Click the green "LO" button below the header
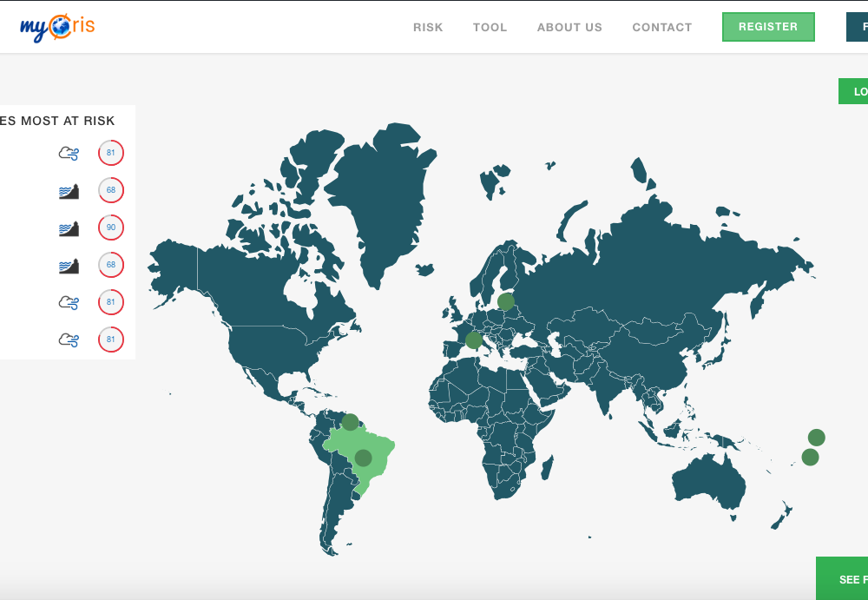The width and height of the screenshot is (868, 600). point(854,91)
